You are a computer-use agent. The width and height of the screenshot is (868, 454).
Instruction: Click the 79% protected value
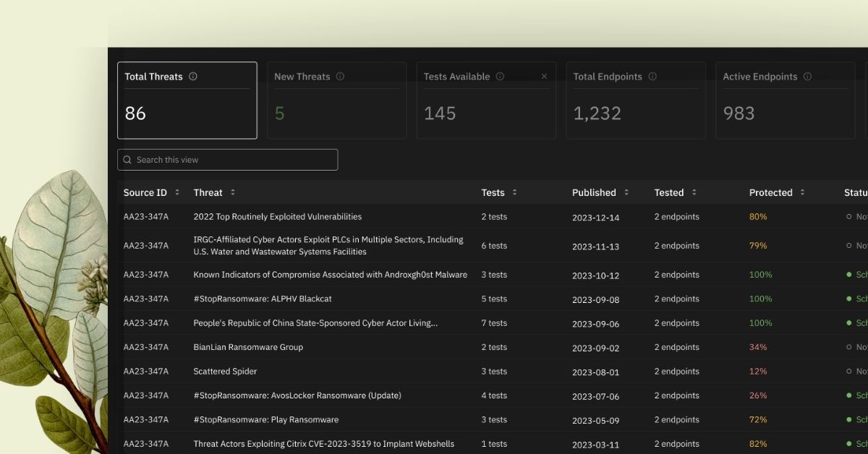(758, 246)
